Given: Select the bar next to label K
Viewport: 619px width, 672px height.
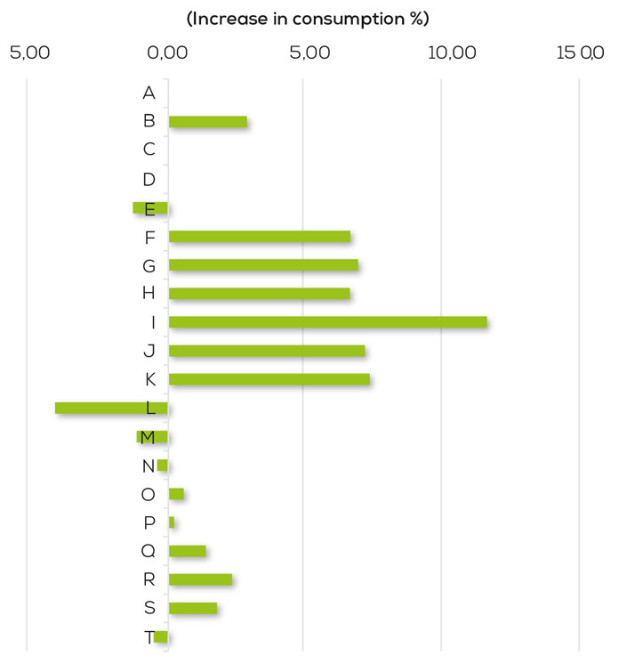Looking at the screenshot, I should pos(269,379).
